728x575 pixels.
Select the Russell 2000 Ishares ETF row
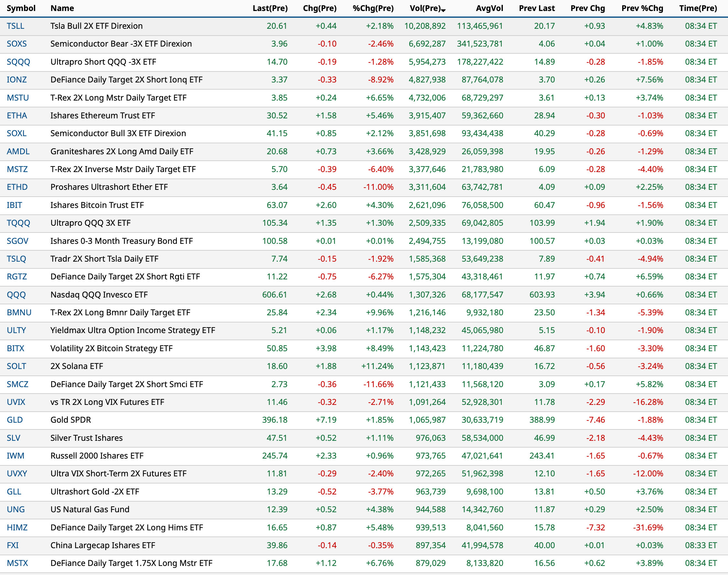point(97,455)
